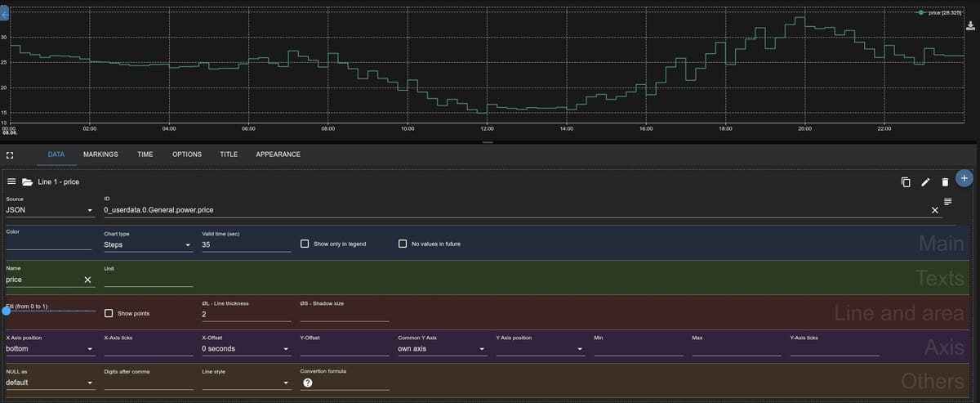Open the Source JSON dropdown

click(49, 210)
